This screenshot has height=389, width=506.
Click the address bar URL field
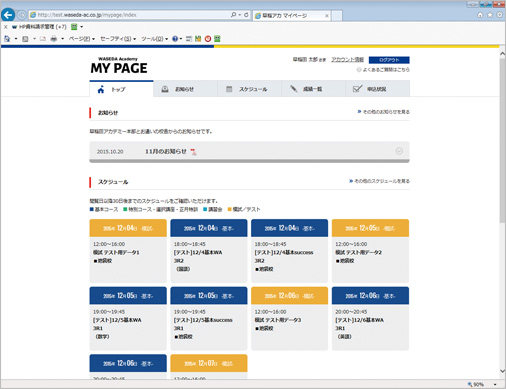[x=130, y=15]
